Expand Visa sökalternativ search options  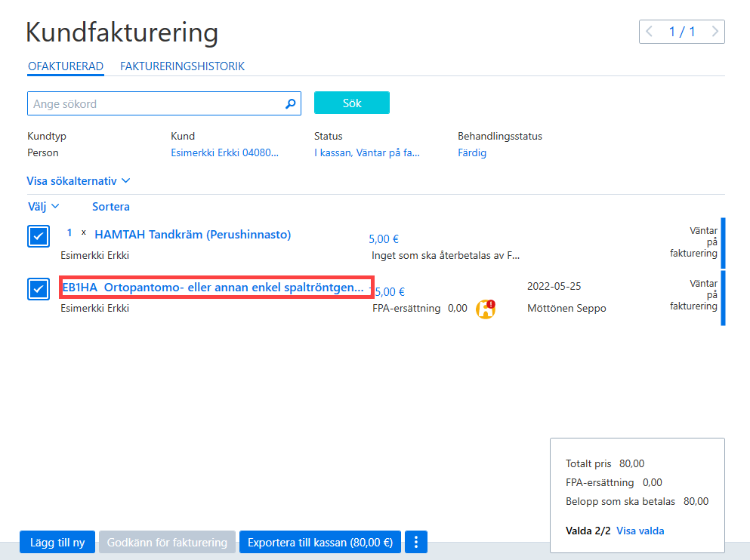79,181
